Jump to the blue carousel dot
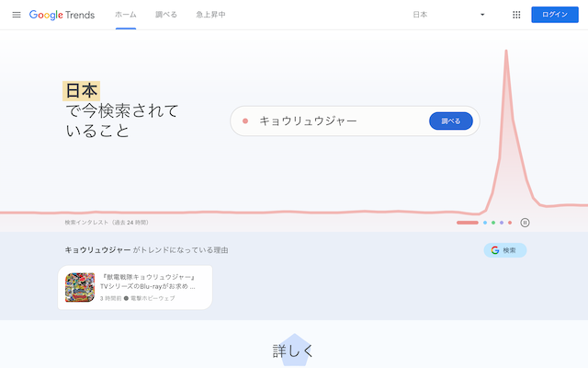 (485, 223)
